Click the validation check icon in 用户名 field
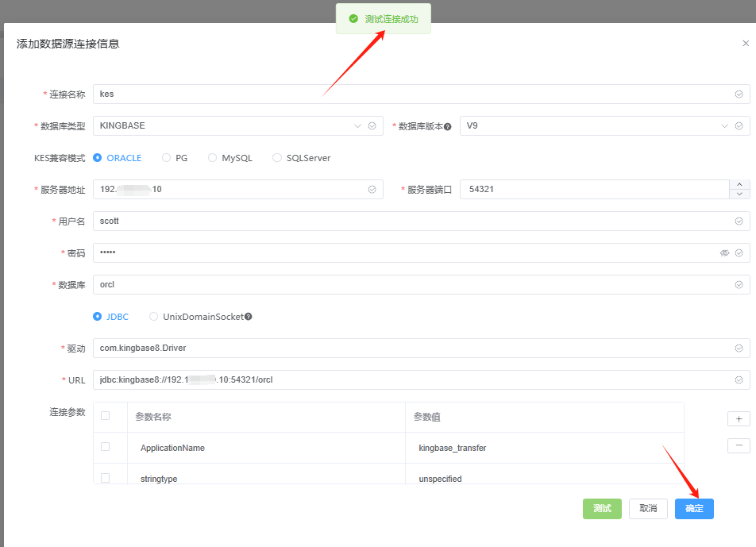Image resolution: width=756 pixels, height=547 pixels. [x=739, y=221]
